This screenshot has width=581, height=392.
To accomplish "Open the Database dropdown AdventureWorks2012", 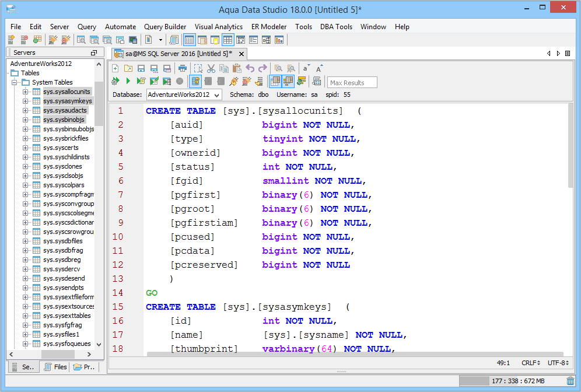I will point(184,94).
